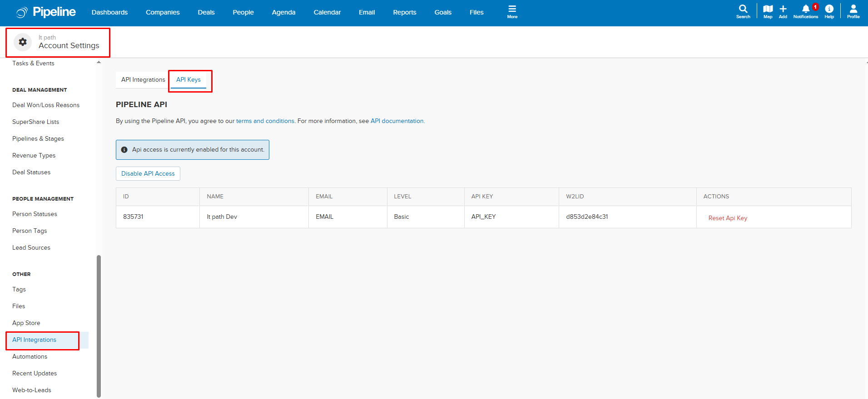Open Automations in the sidebar
The height and width of the screenshot is (399, 868).
pyautogui.click(x=30, y=357)
